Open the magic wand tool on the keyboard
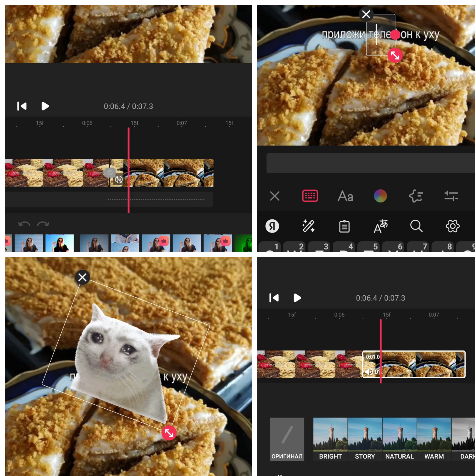The width and height of the screenshot is (475, 476). pyautogui.click(x=308, y=226)
